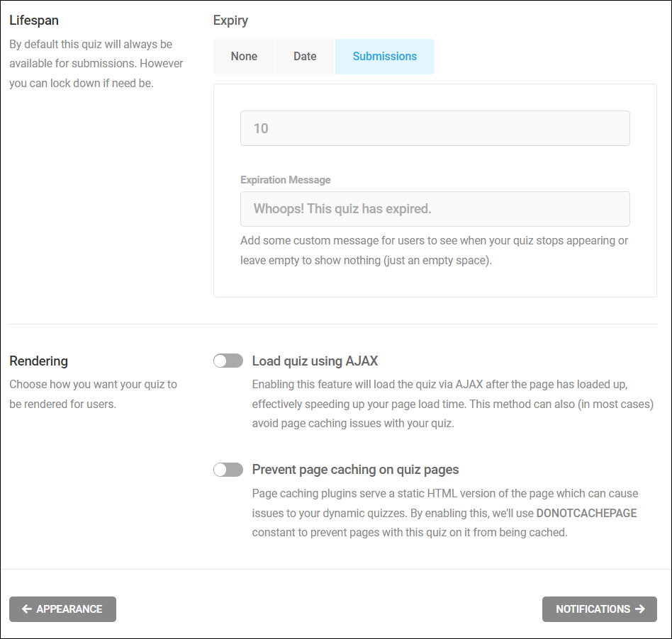This screenshot has width=672, height=639.
Task: Click the DONOTCACHEPAGE constant text
Action: 586,513
